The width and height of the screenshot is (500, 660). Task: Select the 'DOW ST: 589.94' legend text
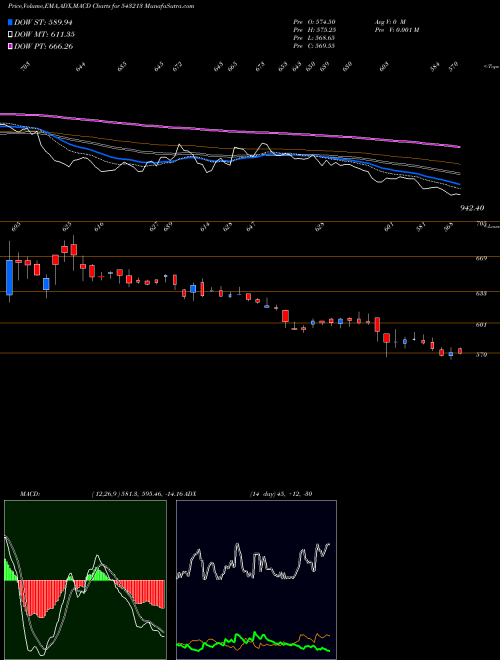tap(44, 22)
